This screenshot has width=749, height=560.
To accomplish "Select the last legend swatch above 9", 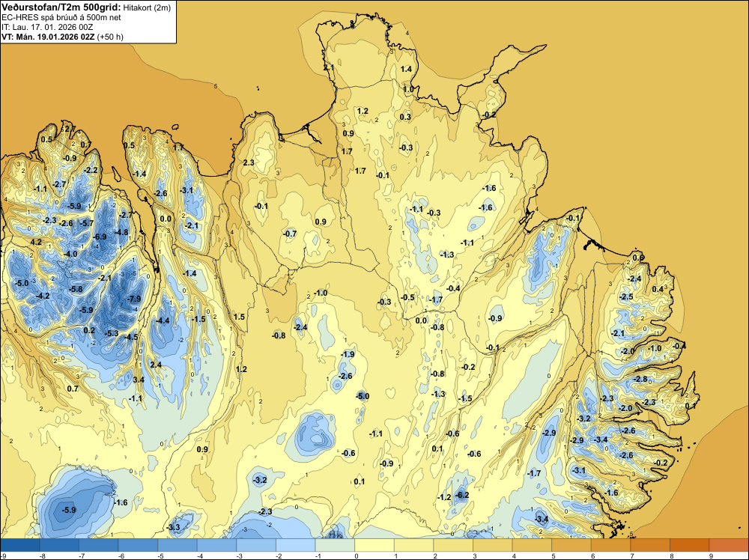I will pyautogui.click(x=729, y=545).
